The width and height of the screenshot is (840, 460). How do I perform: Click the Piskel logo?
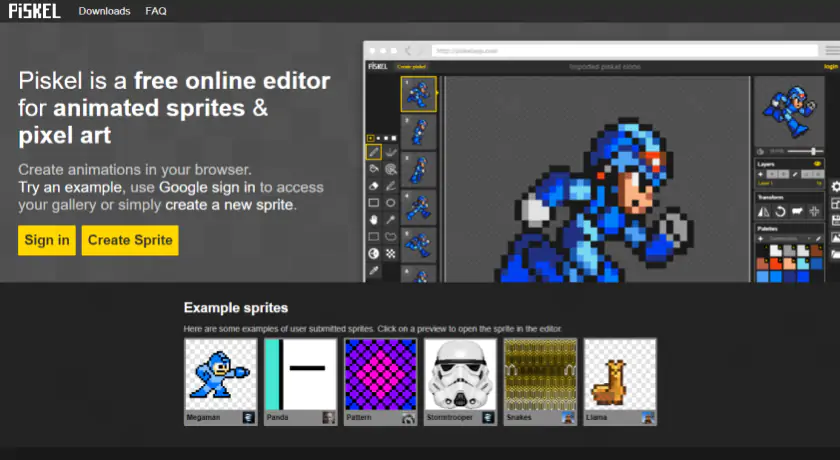click(x=34, y=11)
